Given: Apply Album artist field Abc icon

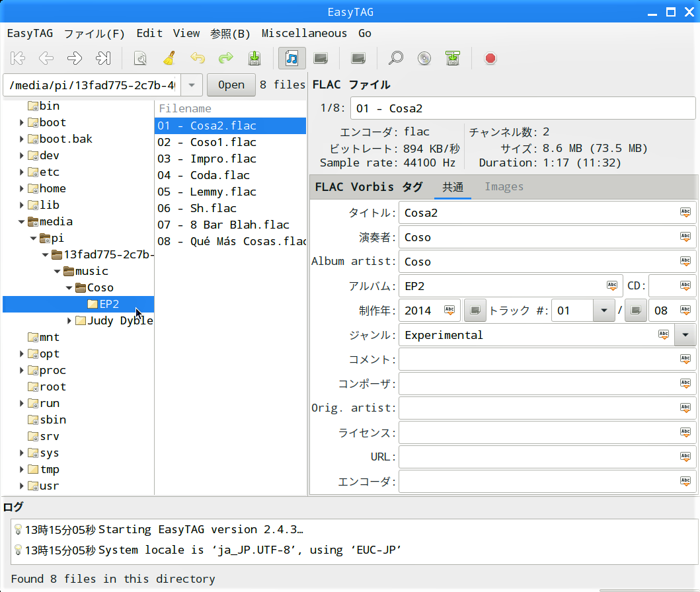Looking at the screenshot, I should tap(685, 262).
